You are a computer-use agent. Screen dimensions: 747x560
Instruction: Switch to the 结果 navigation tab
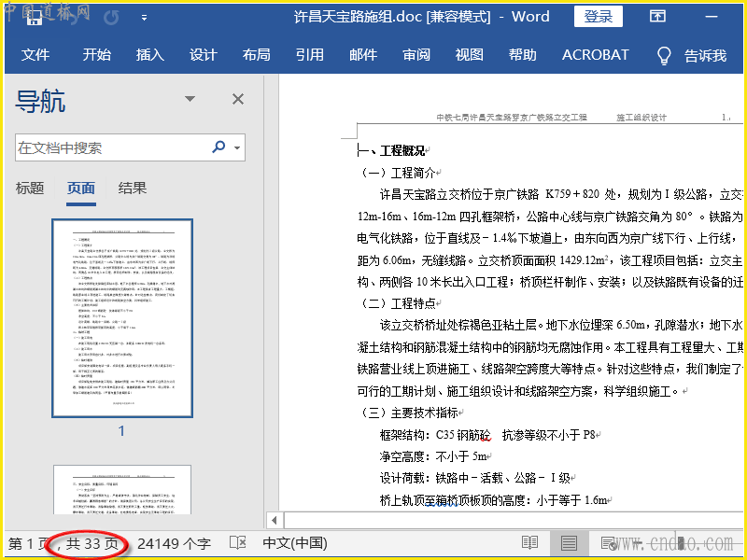[132, 189]
